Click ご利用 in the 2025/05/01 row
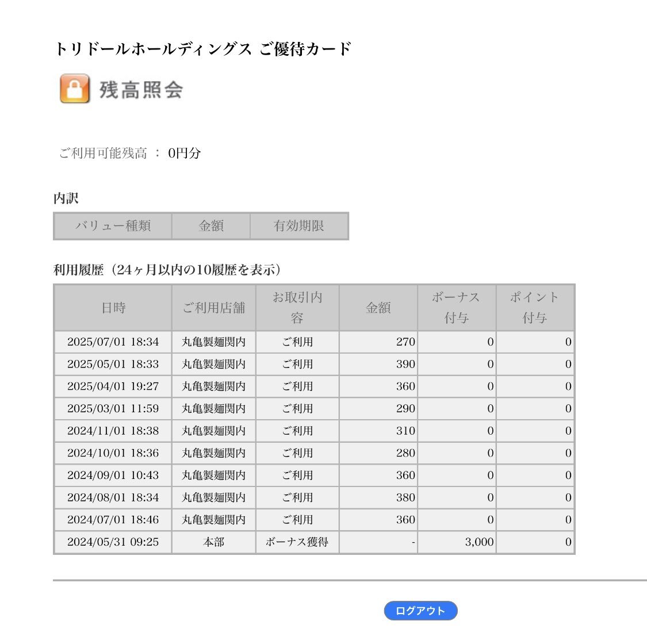The width and height of the screenshot is (647, 644). (x=297, y=365)
